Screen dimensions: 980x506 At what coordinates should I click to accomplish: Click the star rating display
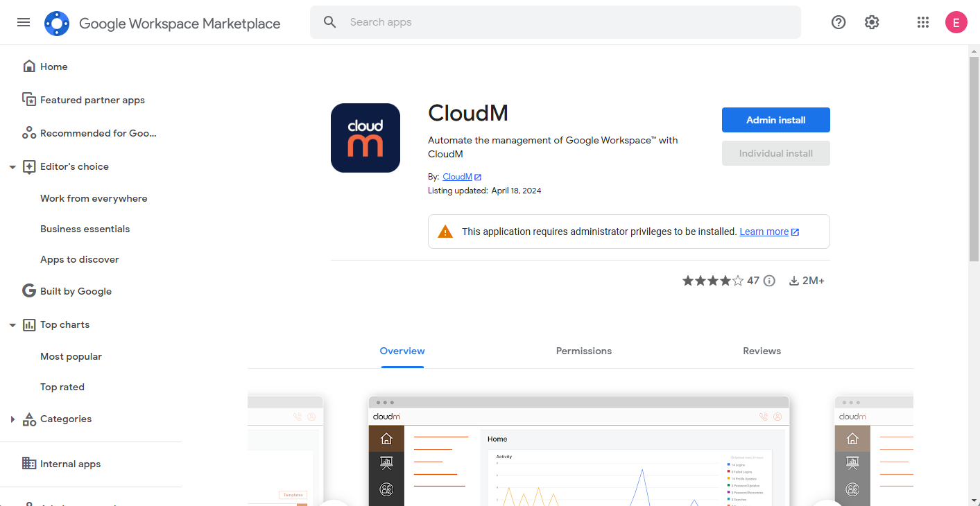click(x=712, y=281)
